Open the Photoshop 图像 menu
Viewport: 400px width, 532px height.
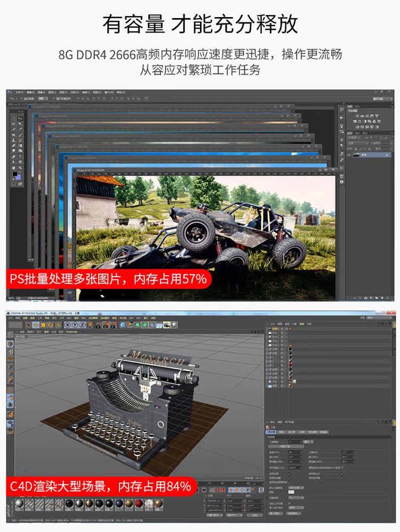42,92
